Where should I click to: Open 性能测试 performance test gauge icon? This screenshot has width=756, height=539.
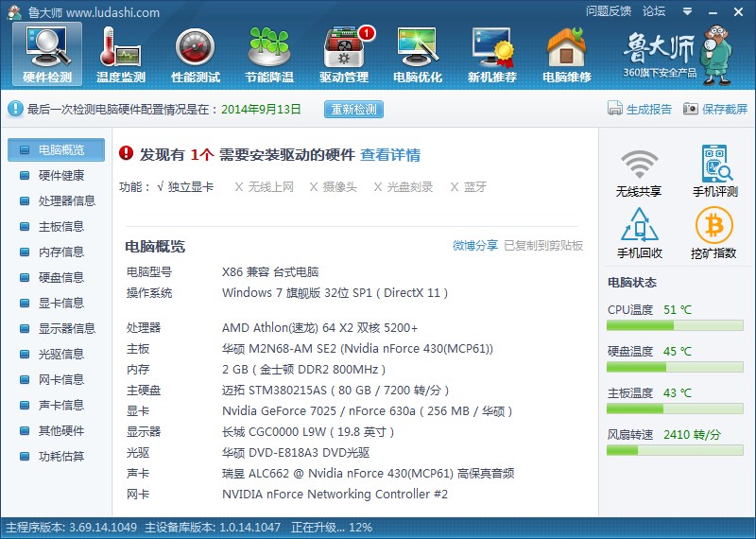[195, 53]
